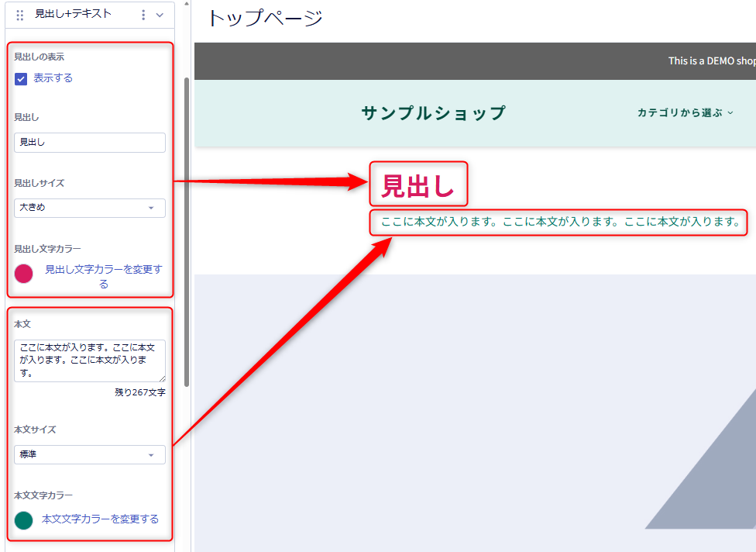This screenshot has height=552, width=756.
Task: Collapse the 見出し+テキスト section chevron
Action: [x=160, y=15]
